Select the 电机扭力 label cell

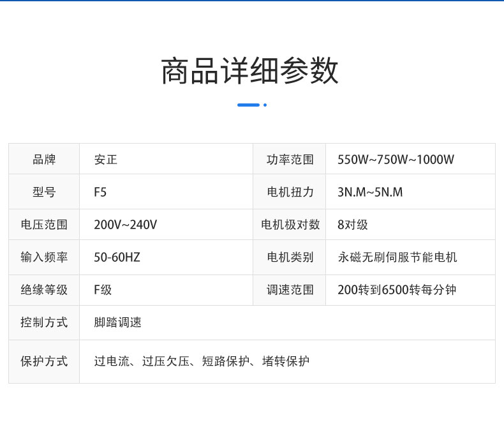(x=290, y=192)
